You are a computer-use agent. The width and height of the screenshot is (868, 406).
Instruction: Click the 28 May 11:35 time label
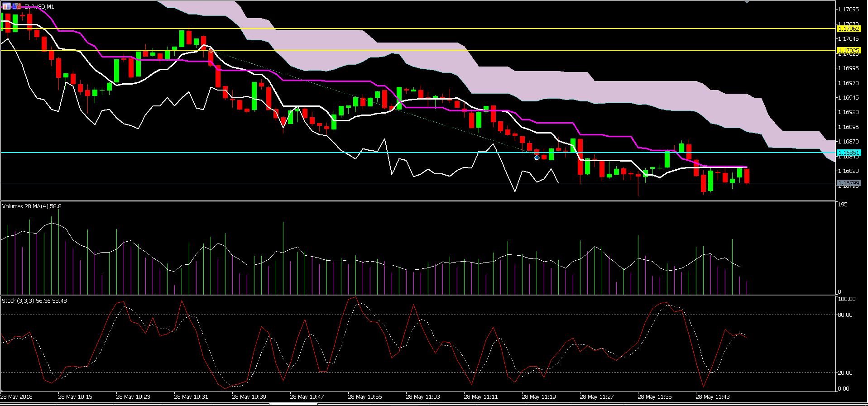pos(655,397)
